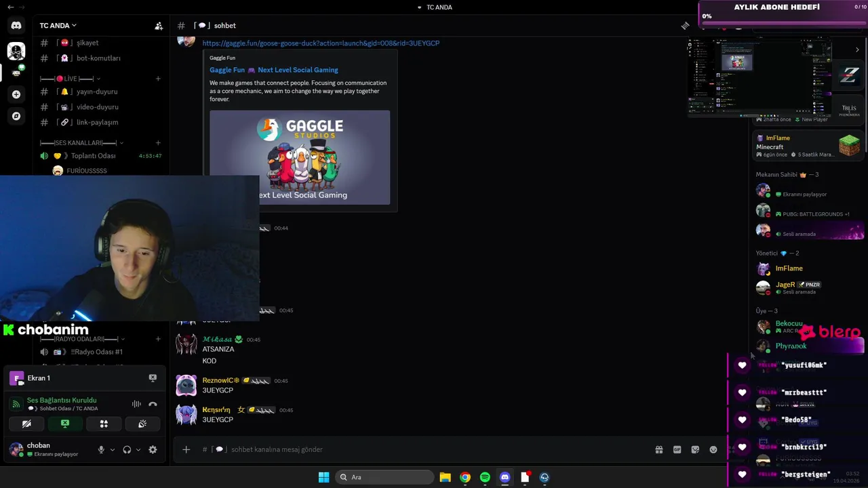Open ImFlame Minecraft activity card
This screenshot has width=868, height=488.
(x=808, y=146)
